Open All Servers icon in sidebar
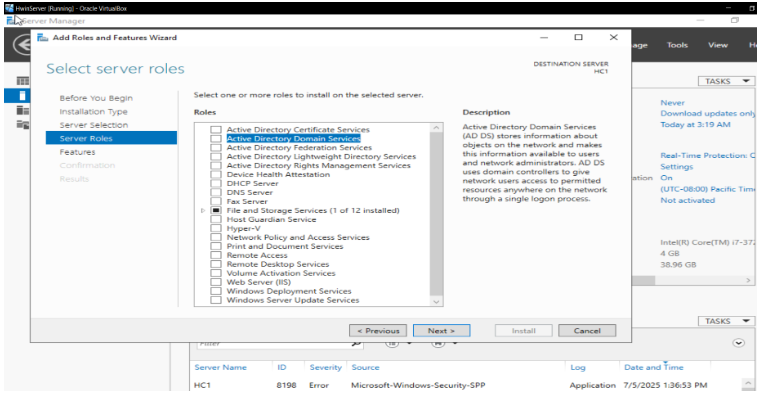 click(x=22, y=110)
